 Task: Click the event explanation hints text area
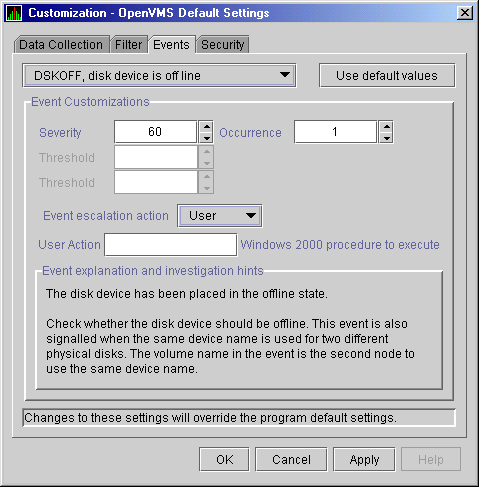point(239,331)
